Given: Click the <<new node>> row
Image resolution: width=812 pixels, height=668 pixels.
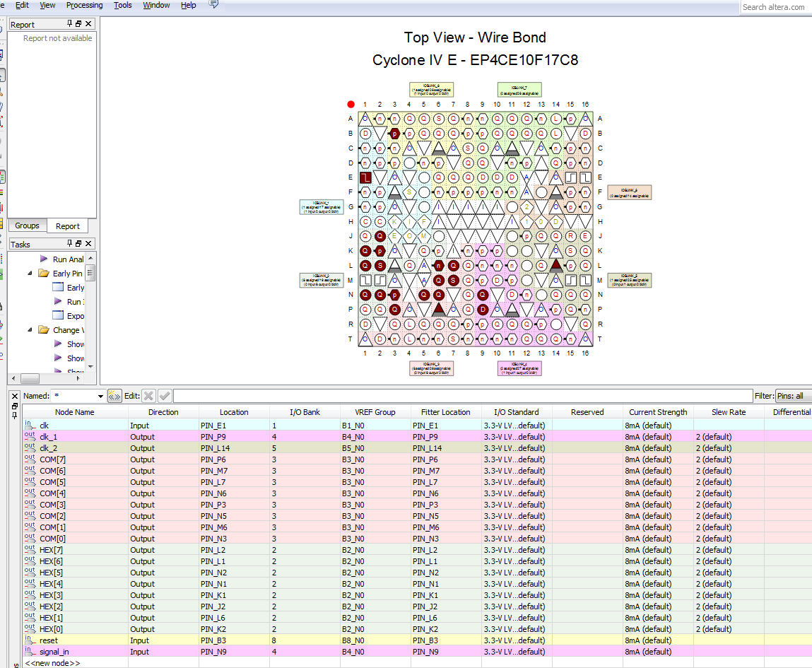Looking at the screenshot, I should point(53,663).
